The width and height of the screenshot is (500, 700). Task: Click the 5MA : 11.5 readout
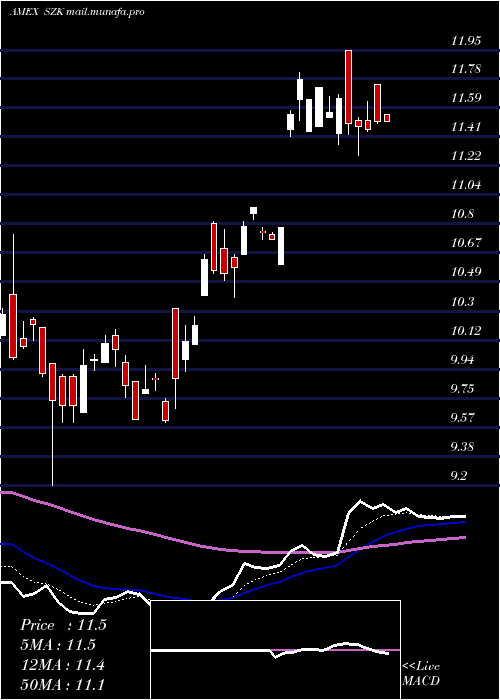[58, 645]
